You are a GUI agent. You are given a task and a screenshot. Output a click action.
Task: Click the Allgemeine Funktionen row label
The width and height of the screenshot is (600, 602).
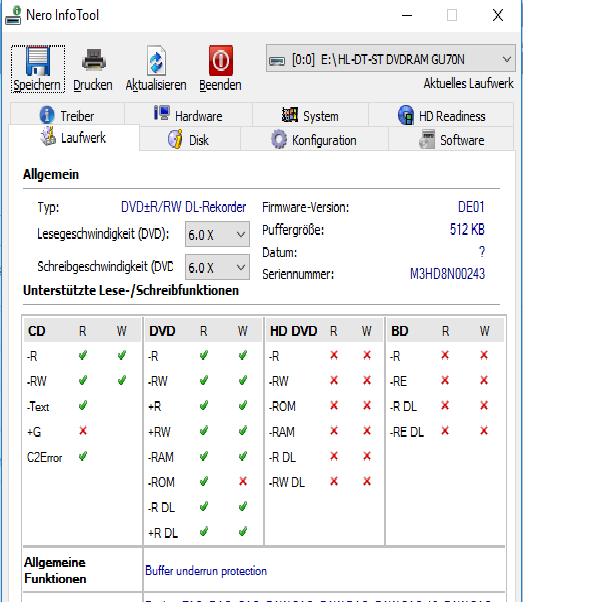[55, 571]
